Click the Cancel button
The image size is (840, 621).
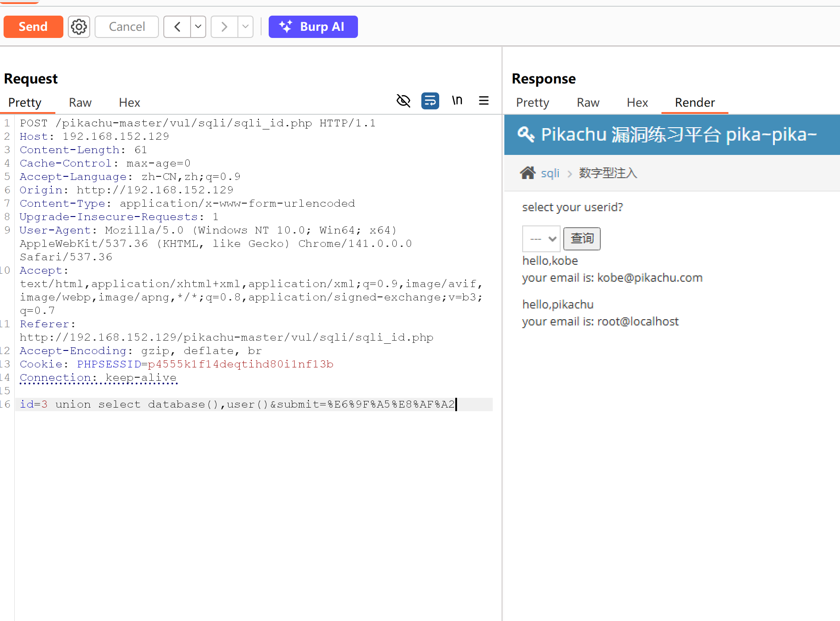[x=127, y=27]
